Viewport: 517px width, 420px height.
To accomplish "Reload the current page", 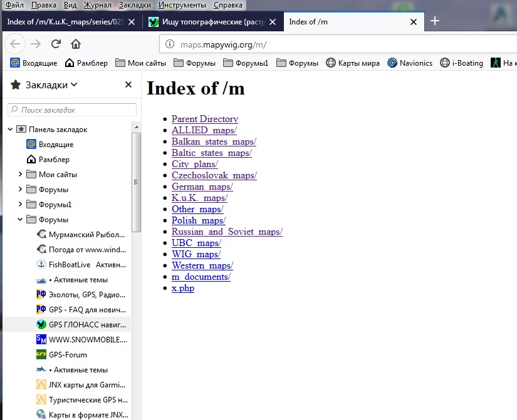I will click(x=56, y=44).
